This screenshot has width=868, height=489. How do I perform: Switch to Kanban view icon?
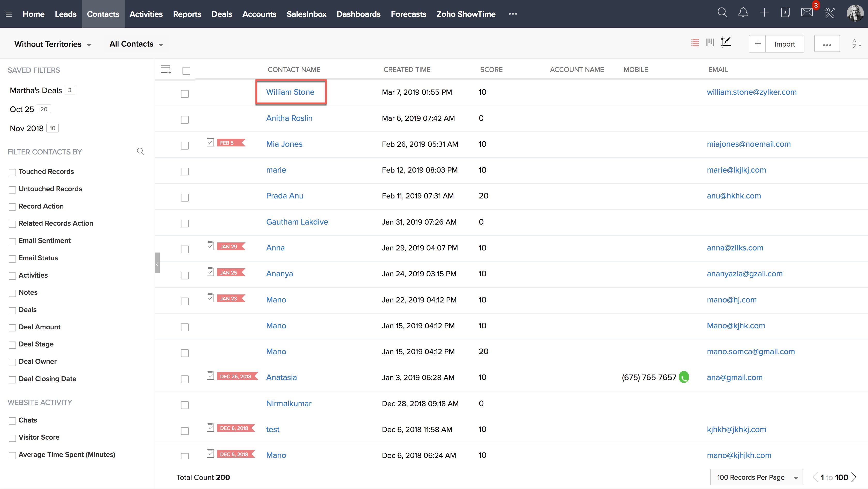pos(710,42)
